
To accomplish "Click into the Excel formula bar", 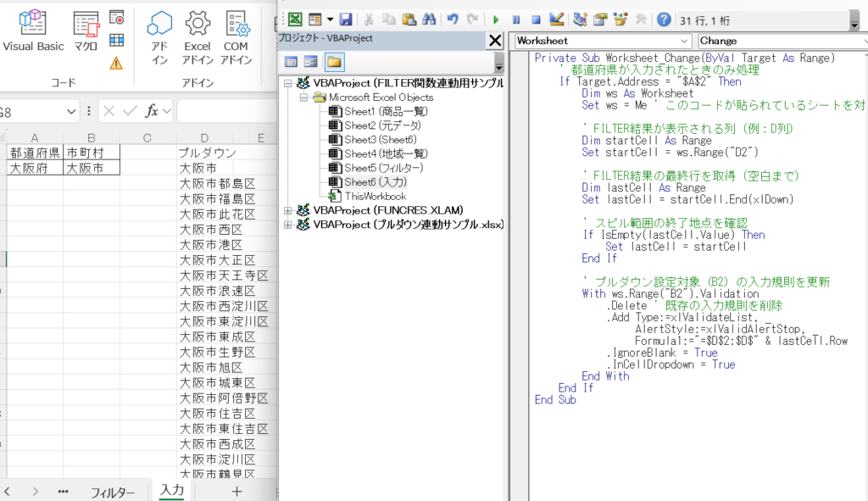I will point(226,112).
